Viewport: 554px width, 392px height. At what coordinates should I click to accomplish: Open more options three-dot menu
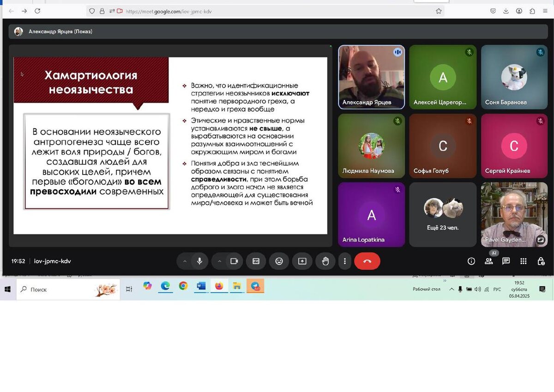(344, 261)
